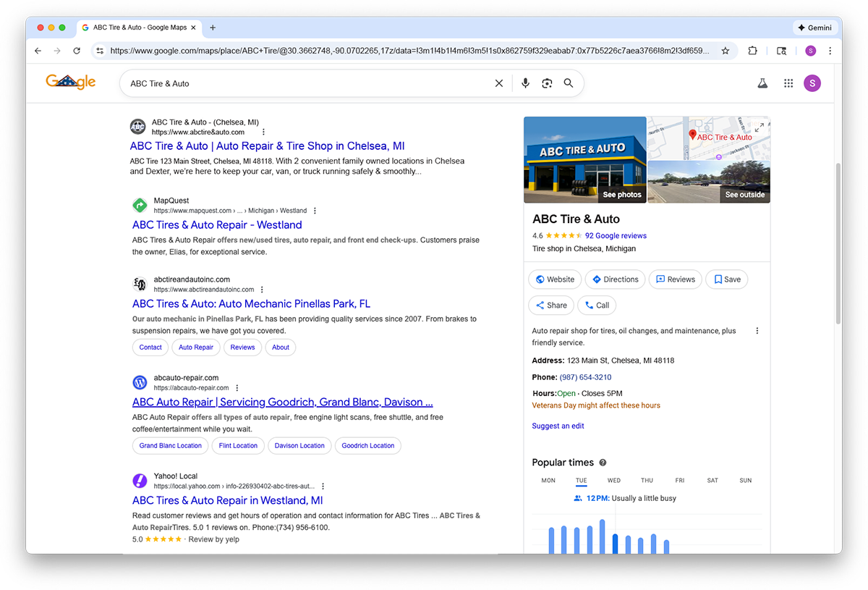Viewport: 868px width, 590px height.
Task: Select WED in Popular times
Action: (x=613, y=481)
